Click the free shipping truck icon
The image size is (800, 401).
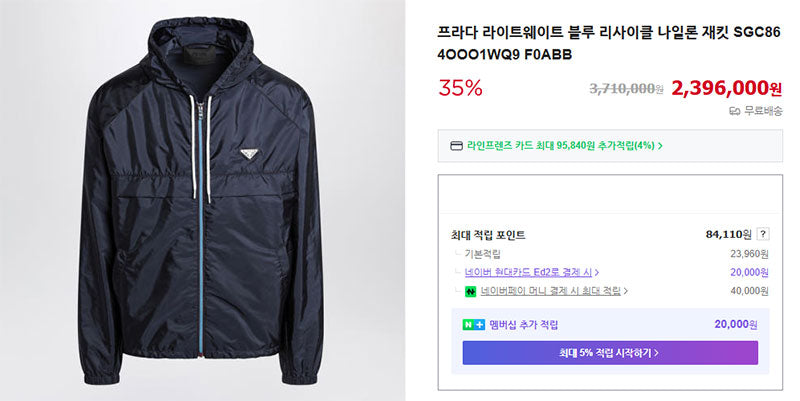(735, 111)
